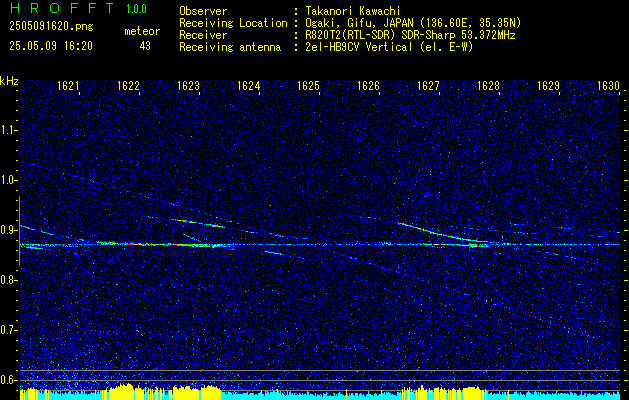Click the 1622 time axis marker
Viewport: 629px width, 400px height.
128,86
